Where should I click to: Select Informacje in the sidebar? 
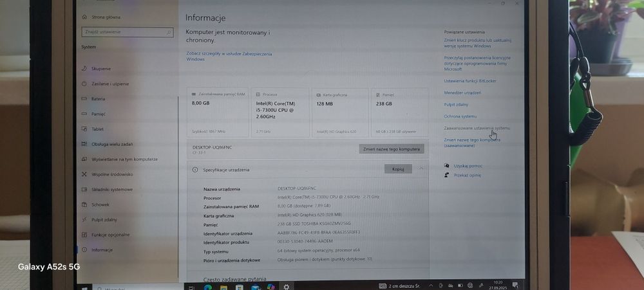tap(102, 249)
